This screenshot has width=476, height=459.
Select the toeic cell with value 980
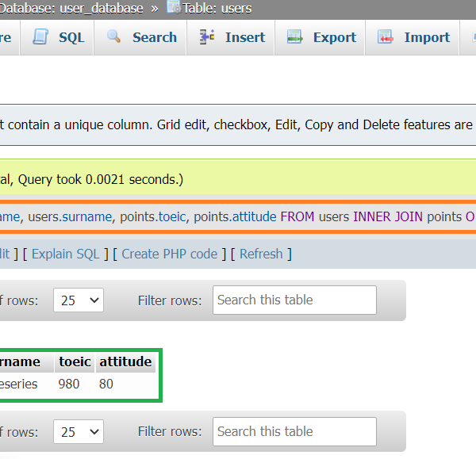coord(69,384)
